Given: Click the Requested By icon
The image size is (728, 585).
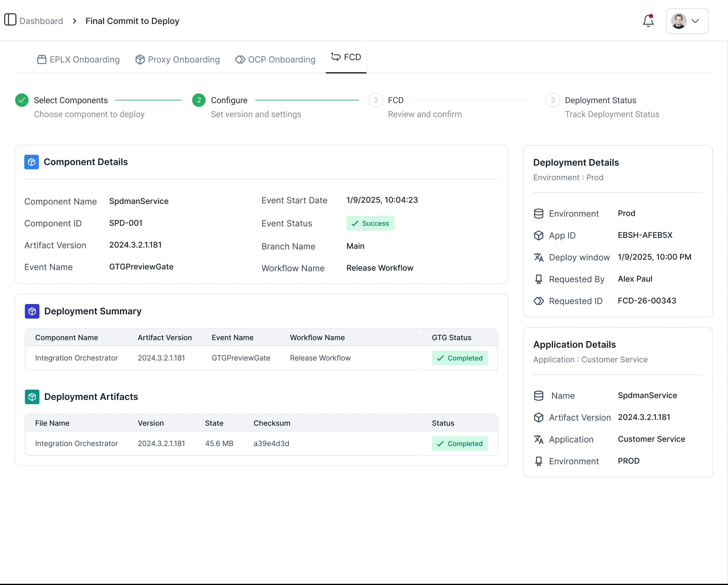Looking at the screenshot, I should (x=539, y=279).
